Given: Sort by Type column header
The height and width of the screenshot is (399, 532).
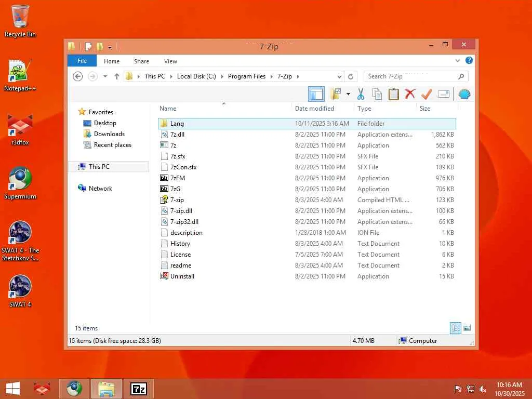Looking at the screenshot, I should coord(364,108).
